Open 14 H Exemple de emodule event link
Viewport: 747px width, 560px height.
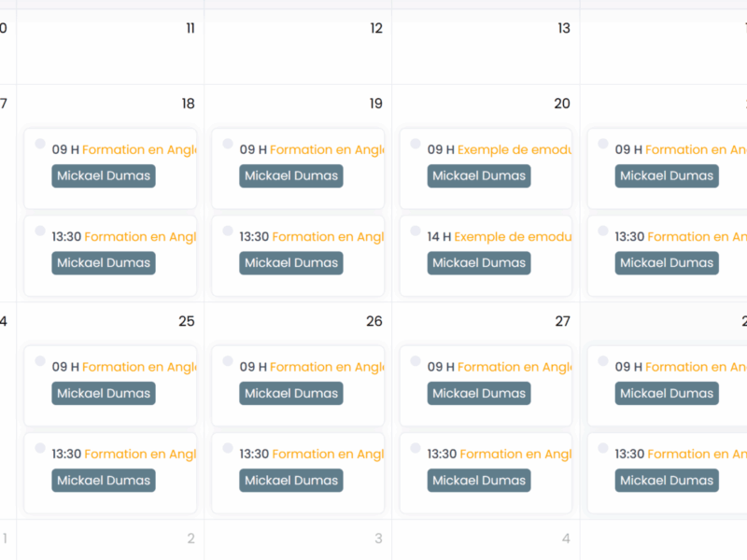tap(512, 237)
